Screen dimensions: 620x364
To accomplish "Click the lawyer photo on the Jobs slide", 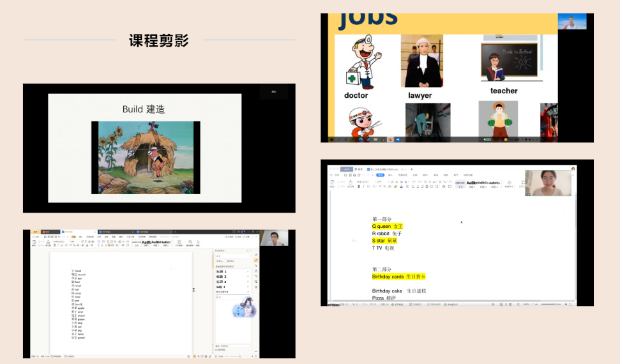I will click(x=421, y=61).
